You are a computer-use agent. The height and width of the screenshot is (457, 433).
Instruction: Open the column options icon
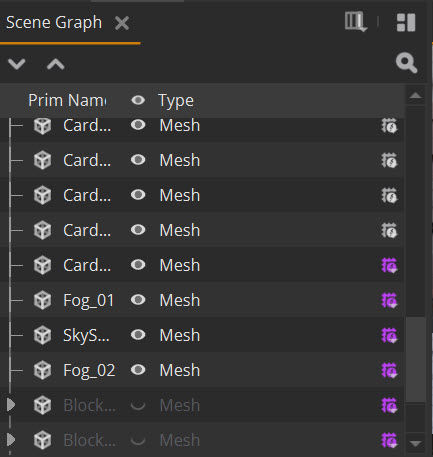[x=356, y=22]
